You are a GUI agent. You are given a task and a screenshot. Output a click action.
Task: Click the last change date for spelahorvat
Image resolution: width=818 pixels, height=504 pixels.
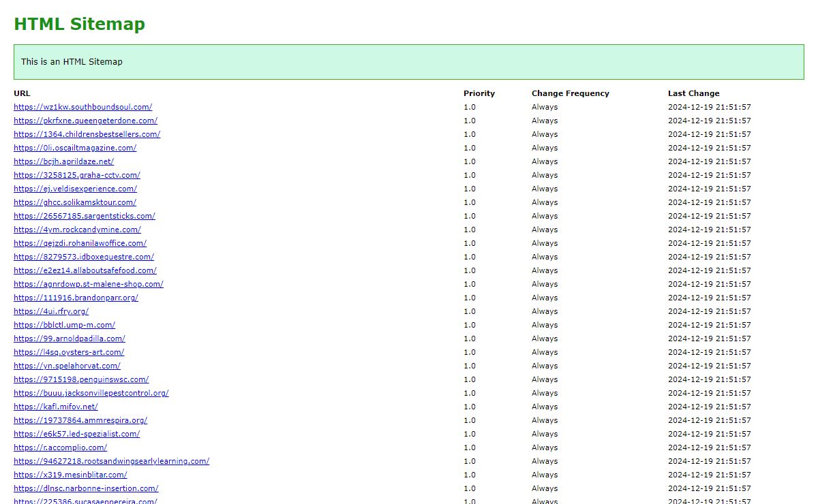(x=710, y=366)
